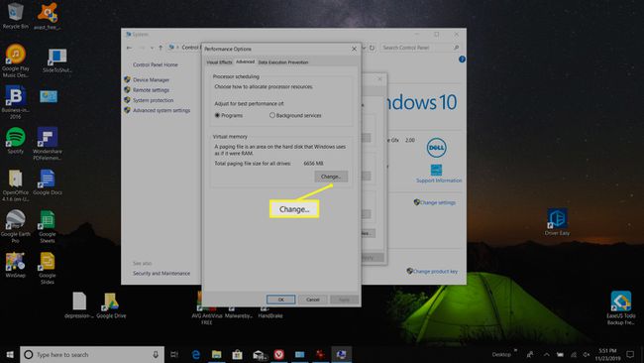Select the Google Sheets desktop icon
644x363 pixels.
(48, 226)
